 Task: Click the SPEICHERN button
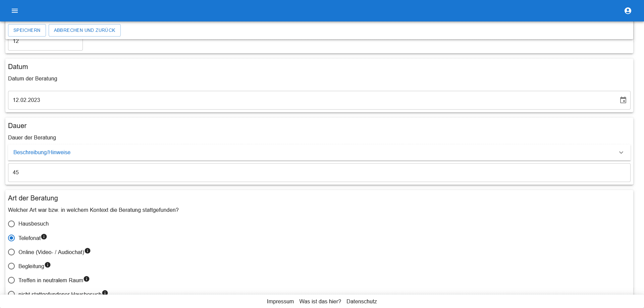coord(27,30)
